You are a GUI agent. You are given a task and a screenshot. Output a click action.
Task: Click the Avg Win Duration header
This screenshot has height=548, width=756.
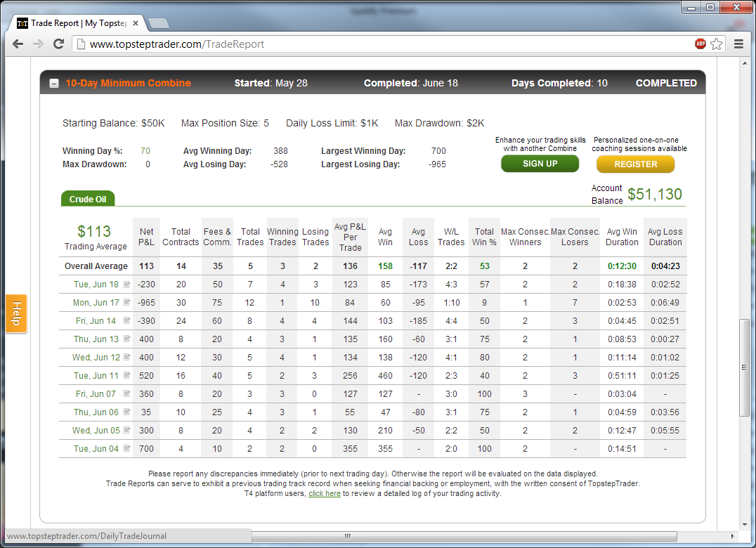[x=622, y=237]
